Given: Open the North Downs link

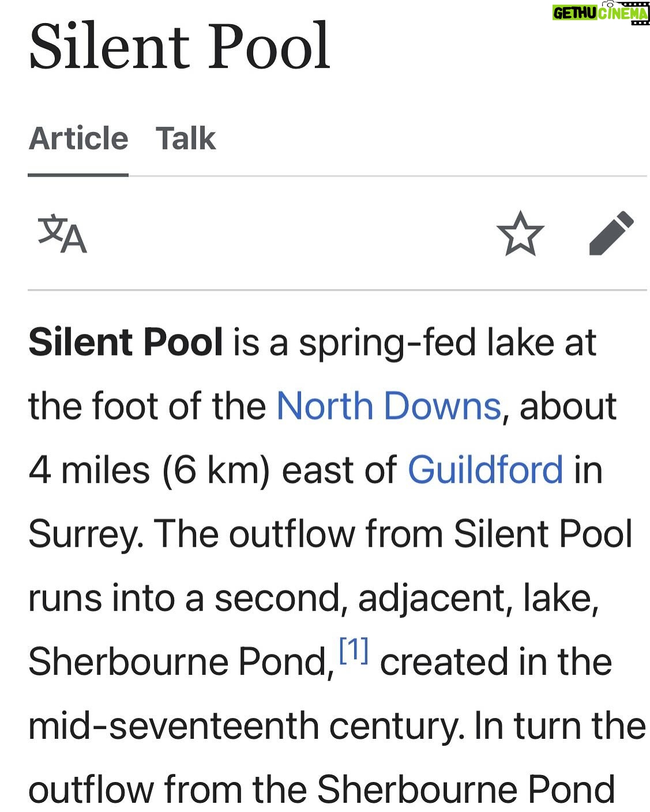Looking at the screenshot, I should click(x=389, y=406).
